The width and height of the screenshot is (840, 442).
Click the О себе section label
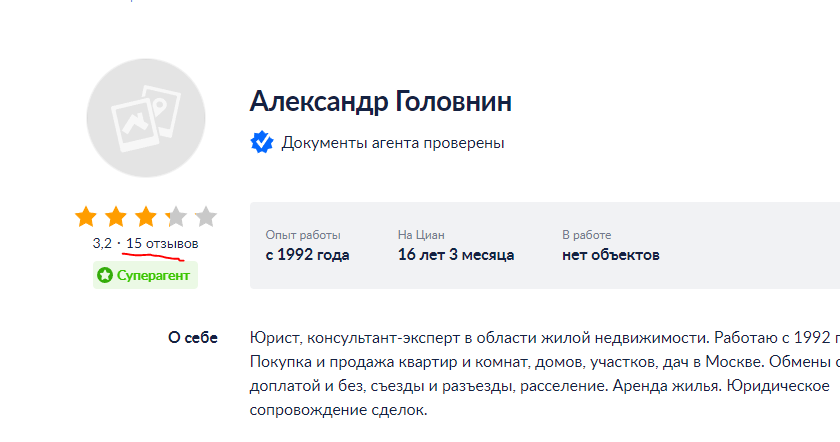(193, 338)
